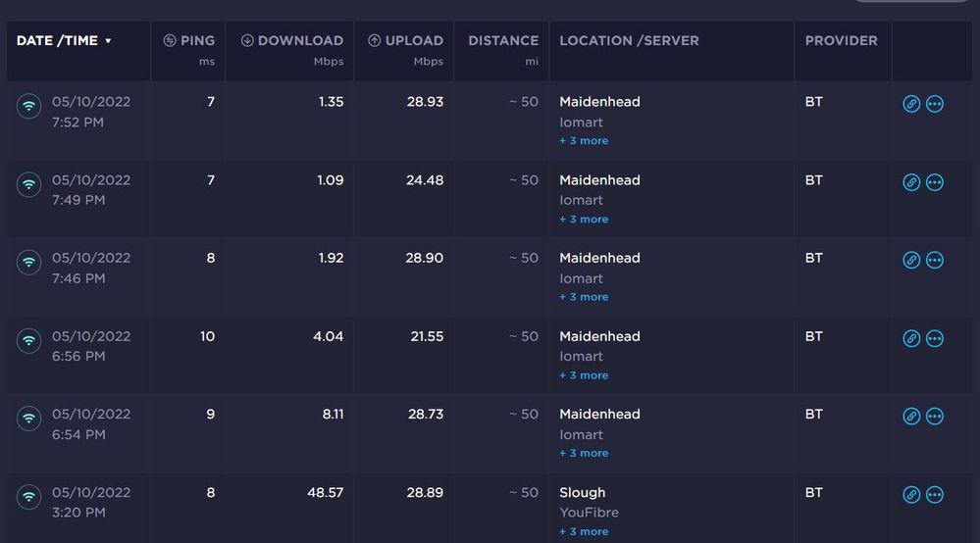Copy share link for 7:49 PM result
Viewport: 980px width, 543px height.
point(911,182)
